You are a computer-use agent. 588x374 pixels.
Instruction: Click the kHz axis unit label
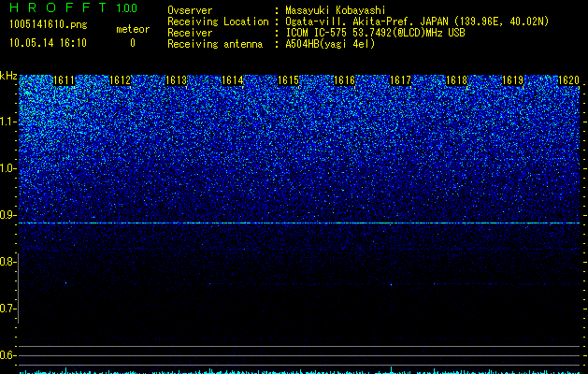(8, 76)
